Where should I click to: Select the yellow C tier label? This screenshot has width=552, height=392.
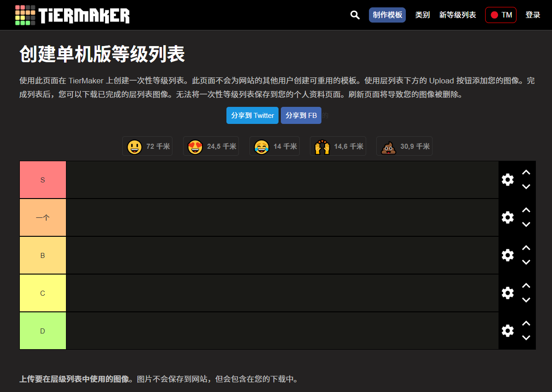[43, 293]
